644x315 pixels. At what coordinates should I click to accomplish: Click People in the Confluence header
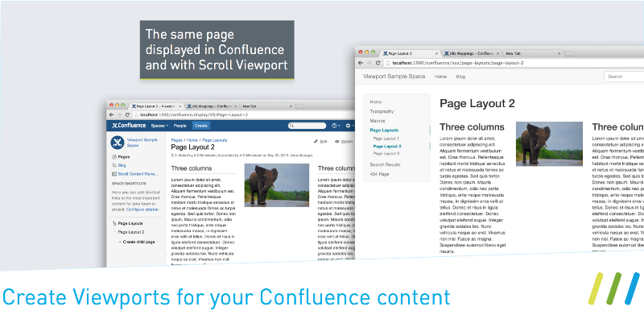coord(180,126)
